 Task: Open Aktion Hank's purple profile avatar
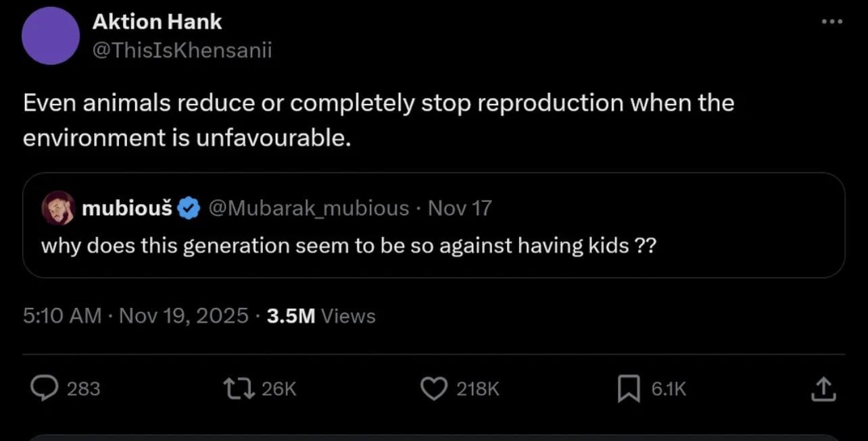[51, 36]
